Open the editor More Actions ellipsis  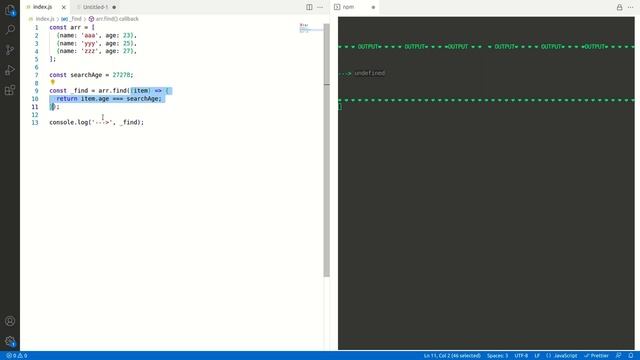(320, 7)
